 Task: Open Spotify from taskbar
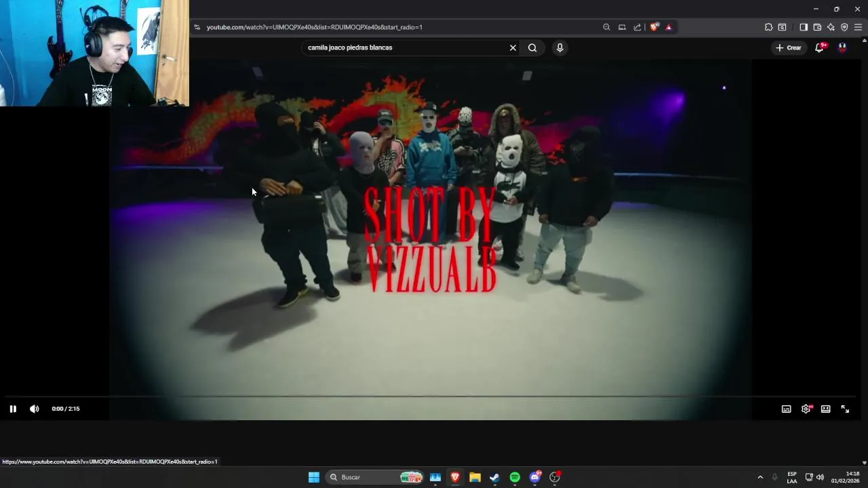pos(515,477)
